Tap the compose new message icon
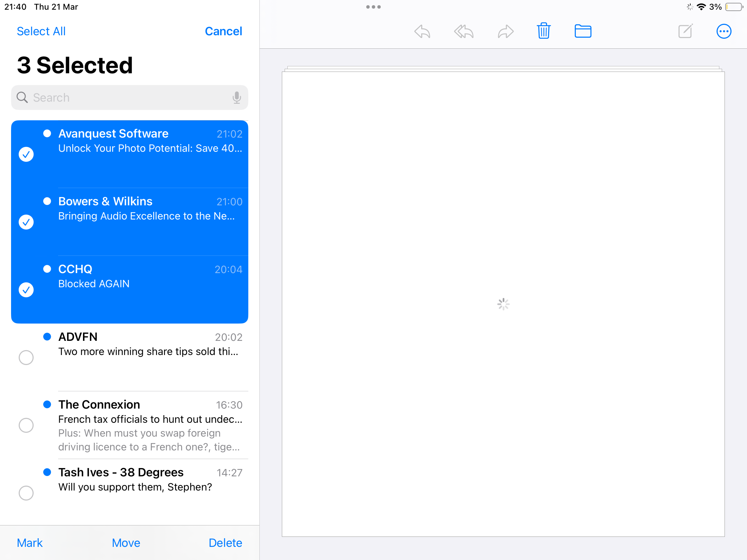Screen dimensions: 747x560 pos(685,31)
